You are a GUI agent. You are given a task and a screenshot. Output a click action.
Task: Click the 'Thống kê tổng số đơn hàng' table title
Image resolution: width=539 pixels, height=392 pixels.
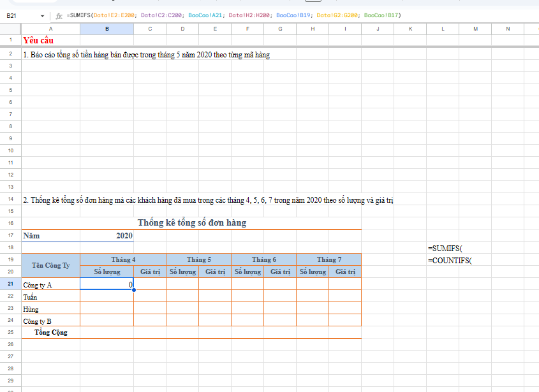pos(192,222)
